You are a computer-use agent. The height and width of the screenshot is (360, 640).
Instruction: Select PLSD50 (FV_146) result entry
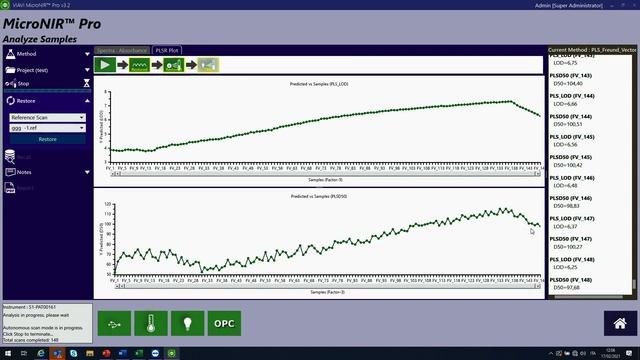(x=571, y=198)
